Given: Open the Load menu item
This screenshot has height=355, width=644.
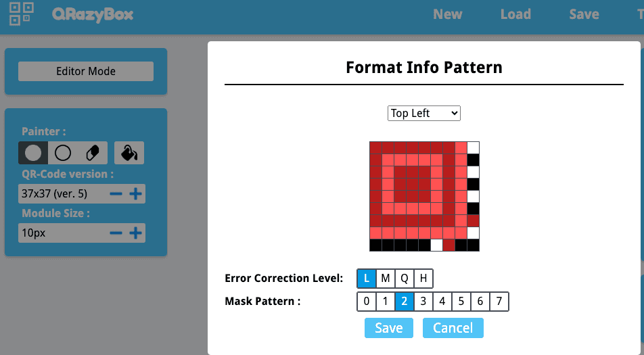Looking at the screenshot, I should (515, 14).
